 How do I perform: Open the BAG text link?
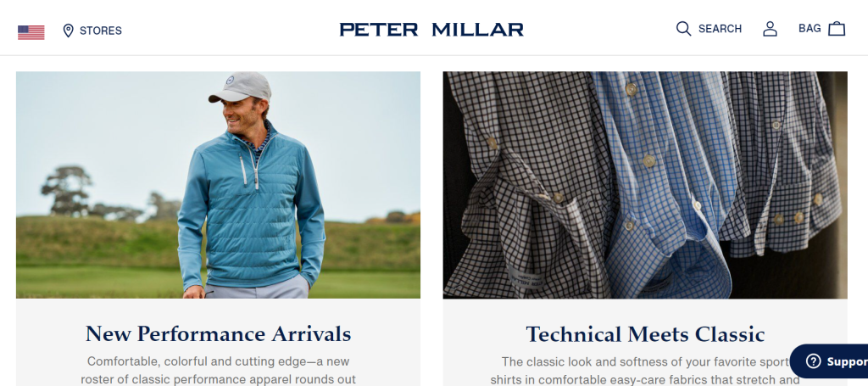pos(810,28)
